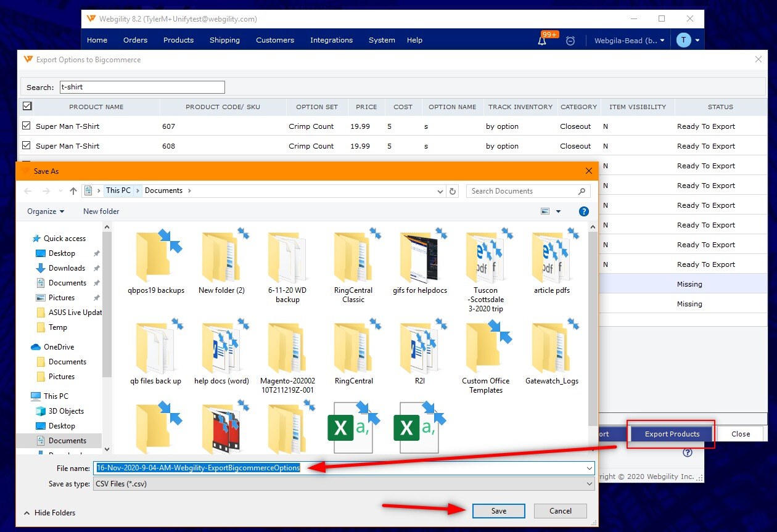Click the Search Documents box
The height and width of the screenshot is (532, 777).
pos(528,191)
